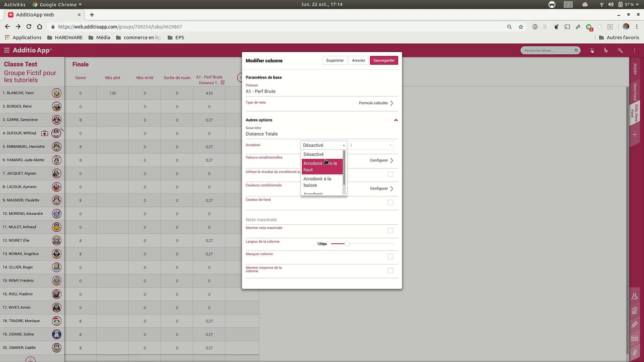Click the calculator icon in A1 - Perf Brute header
The image size is (644, 362).
pyautogui.click(x=223, y=82)
